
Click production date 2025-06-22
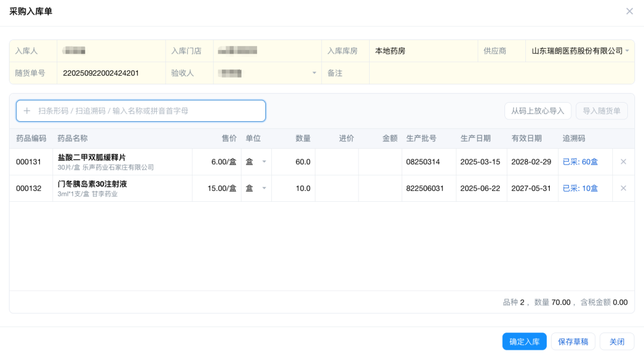[x=480, y=188]
